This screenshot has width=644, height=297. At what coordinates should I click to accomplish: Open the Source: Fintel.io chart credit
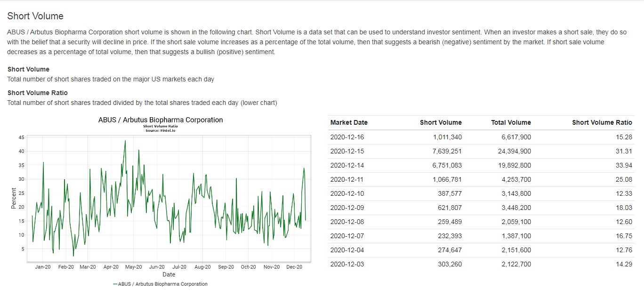161,130
